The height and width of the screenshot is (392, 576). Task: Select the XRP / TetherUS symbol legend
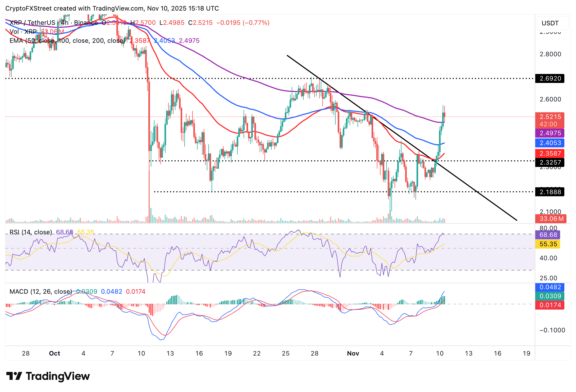pyautogui.click(x=32, y=23)
